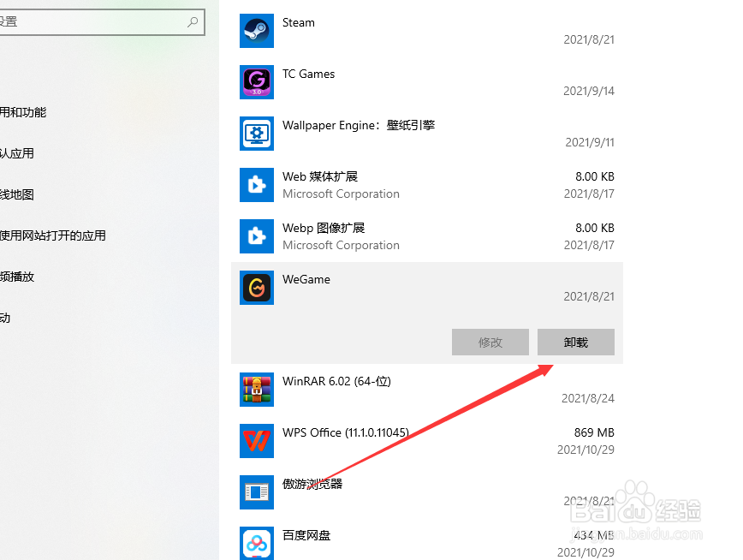Image resolution: width=743 pixels, height=560 pixels.
Task: Click the Webp 图像扩展 app icon
Action: point(256,236)
